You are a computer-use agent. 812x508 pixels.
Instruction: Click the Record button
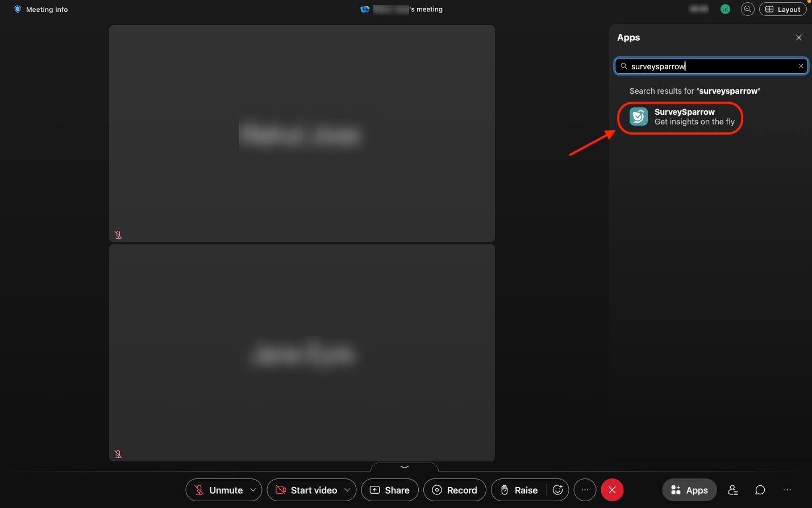click(x=455, y=490)
